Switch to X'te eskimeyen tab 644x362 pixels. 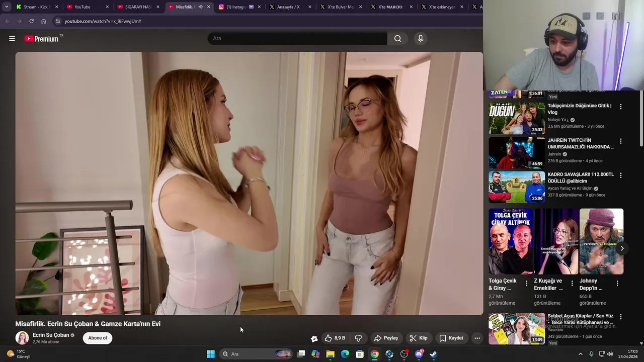coord(441,7)
